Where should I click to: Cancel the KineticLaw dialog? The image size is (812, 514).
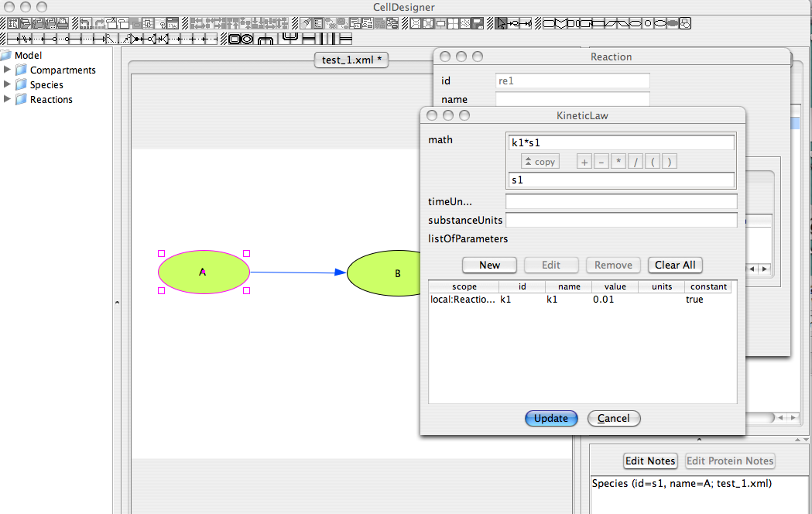[x=614, y=418]
